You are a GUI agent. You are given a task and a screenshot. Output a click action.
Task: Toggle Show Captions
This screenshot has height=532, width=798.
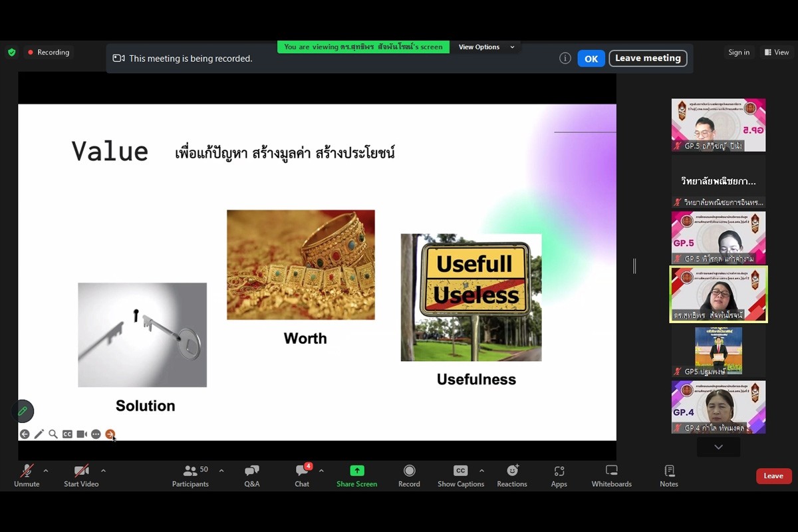pyautogui.click(x=460, y=475)
